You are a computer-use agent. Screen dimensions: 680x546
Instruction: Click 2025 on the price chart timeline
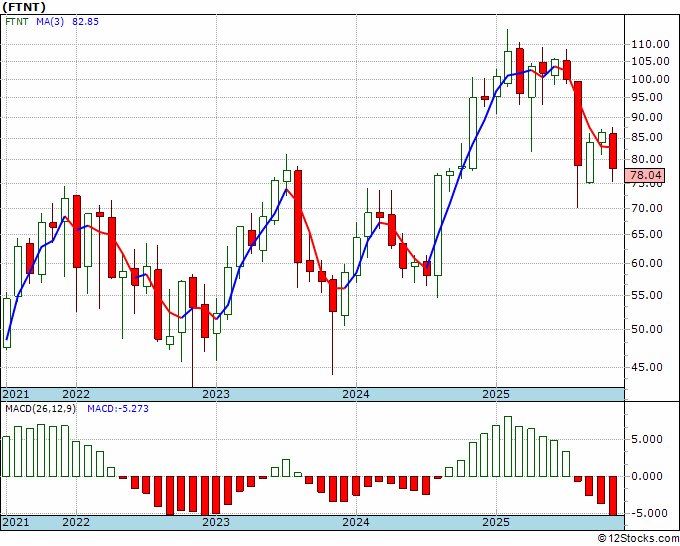496,394
